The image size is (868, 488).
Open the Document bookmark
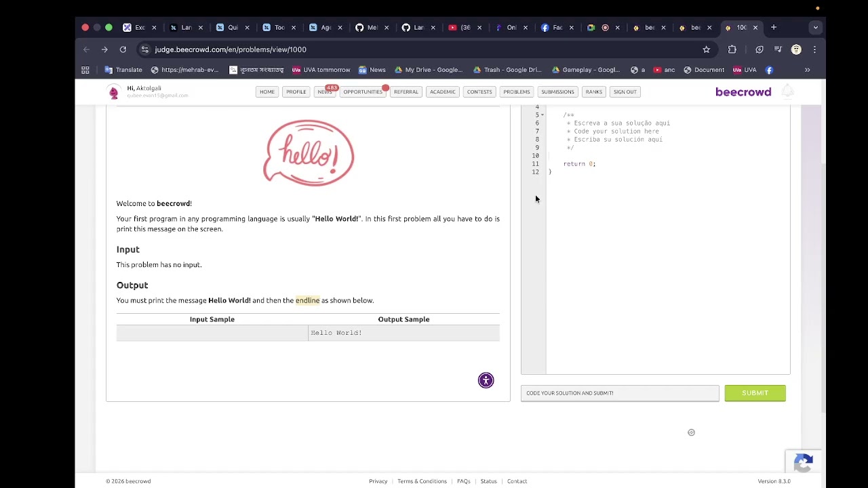(704, 70)
